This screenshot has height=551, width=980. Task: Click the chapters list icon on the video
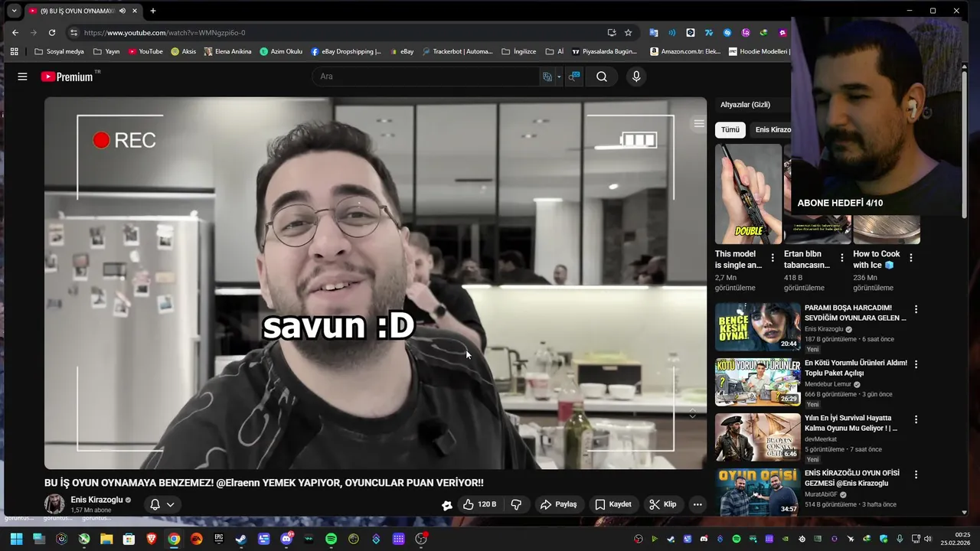[698, 123]
